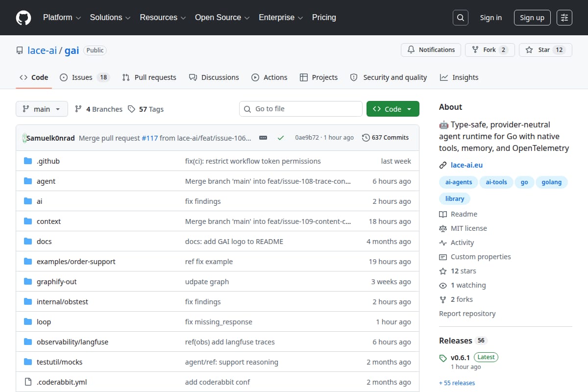
Task: Select the Code tab
Action: tap(34, 77)
